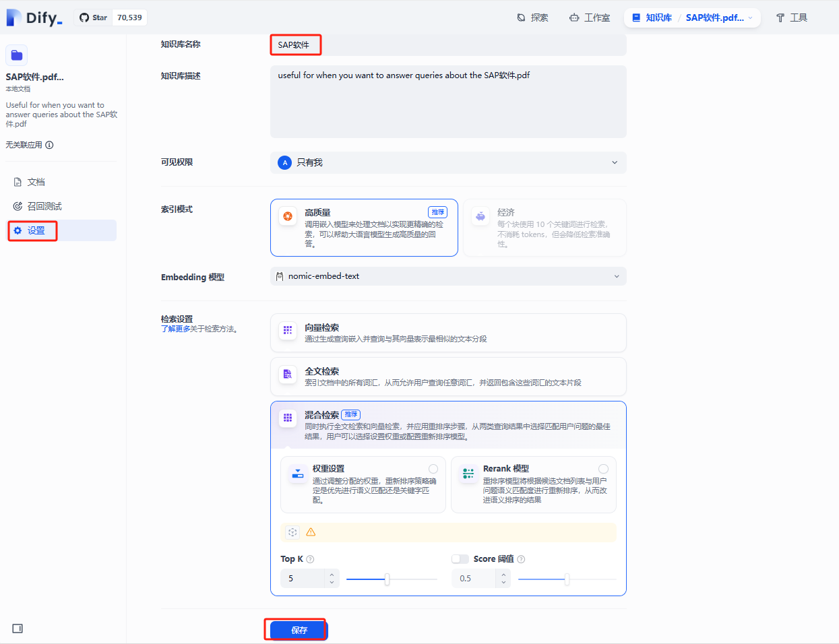
Task: Click the 探索 compass icon
Action: click(521, 18)
